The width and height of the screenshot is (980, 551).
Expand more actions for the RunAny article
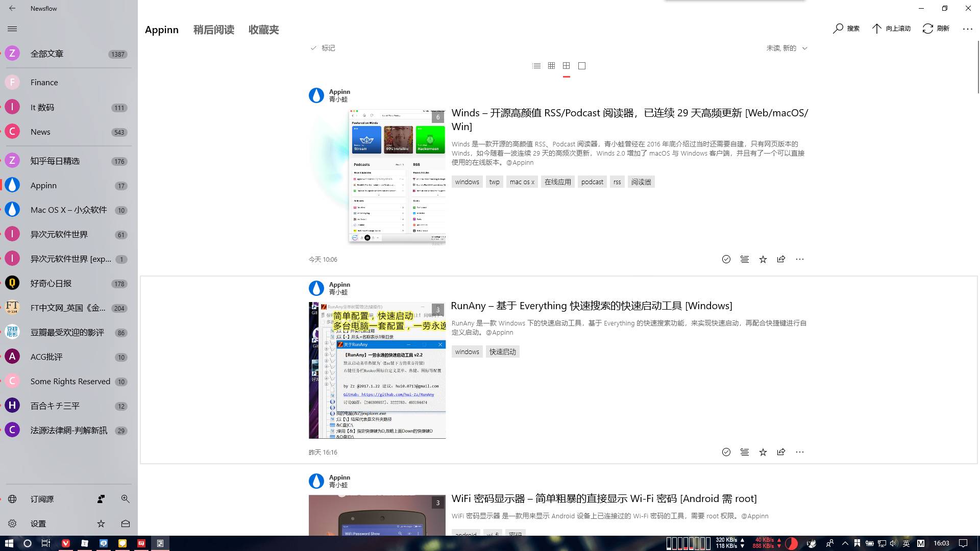click(800, 452)
